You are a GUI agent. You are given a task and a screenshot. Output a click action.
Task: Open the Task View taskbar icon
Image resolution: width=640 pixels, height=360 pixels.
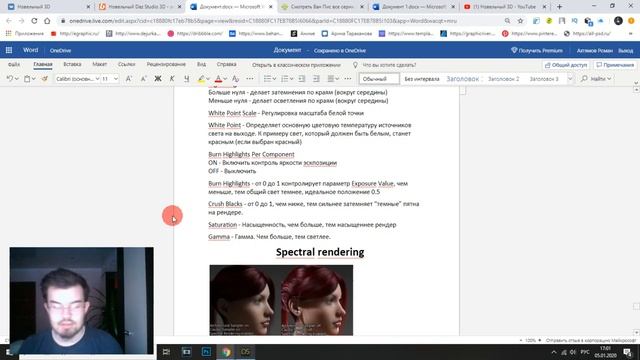coord(167,351)
